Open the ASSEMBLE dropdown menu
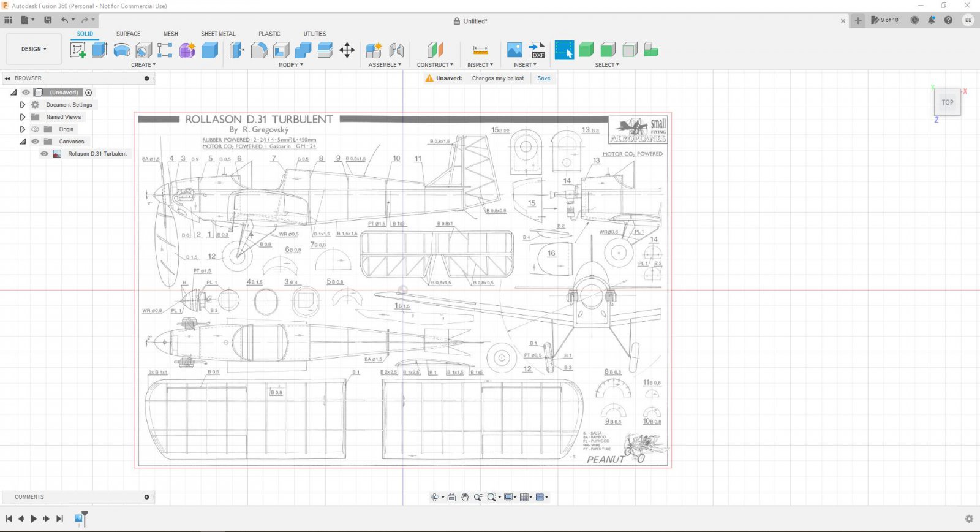 (x=385, y=64)
